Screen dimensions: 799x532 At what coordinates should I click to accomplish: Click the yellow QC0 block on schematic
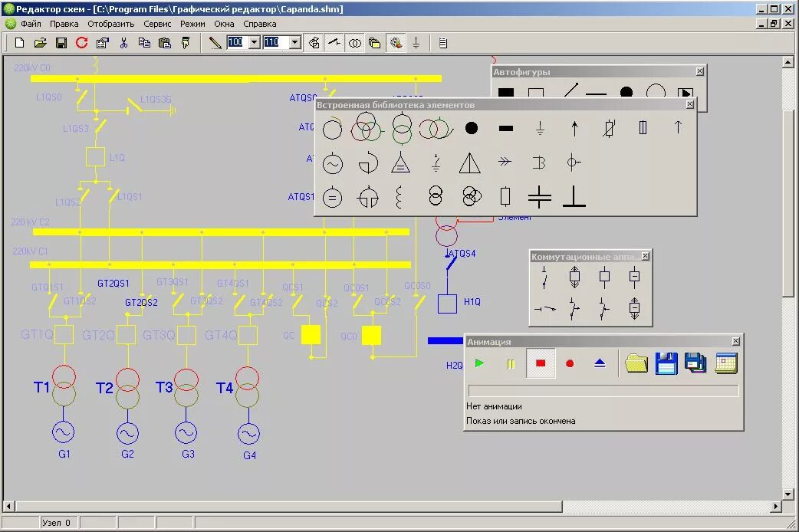click(x=371, y=336)
